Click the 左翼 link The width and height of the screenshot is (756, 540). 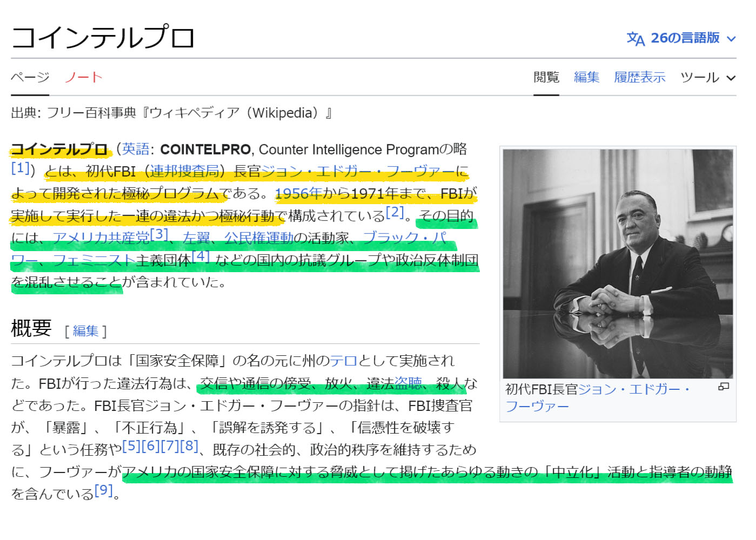[197, 238]
